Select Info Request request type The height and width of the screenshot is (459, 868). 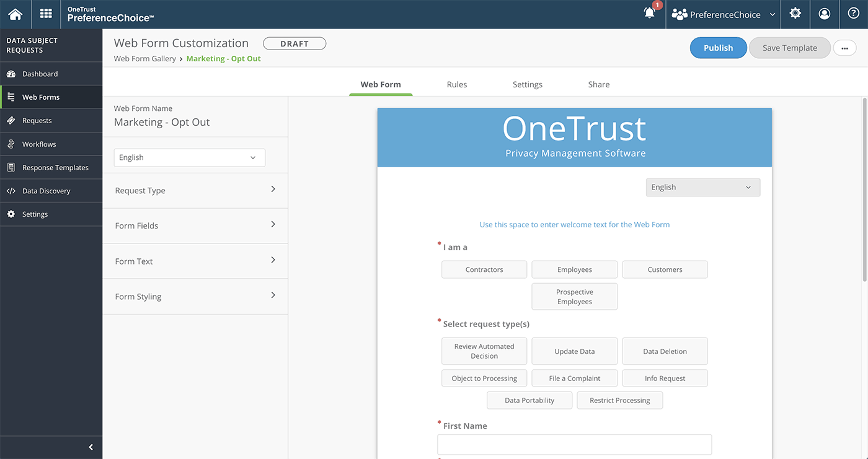click(x=665, y=378)
